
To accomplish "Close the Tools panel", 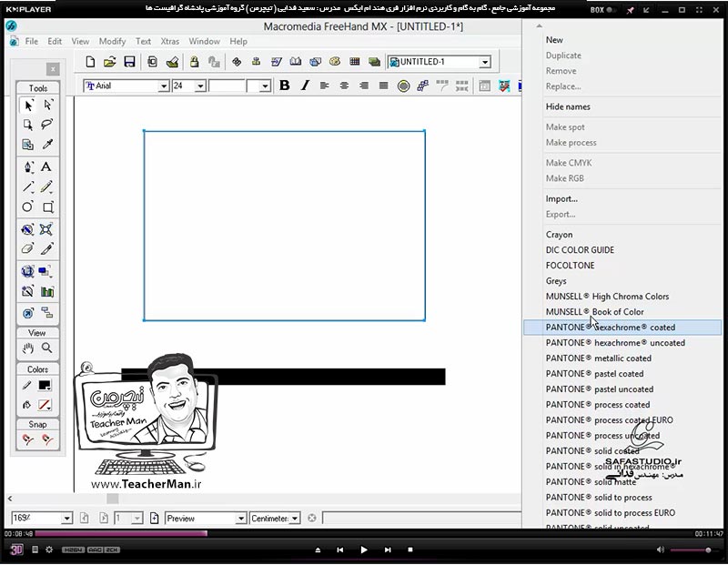I will pyautogui.click(x=53, y=69).
